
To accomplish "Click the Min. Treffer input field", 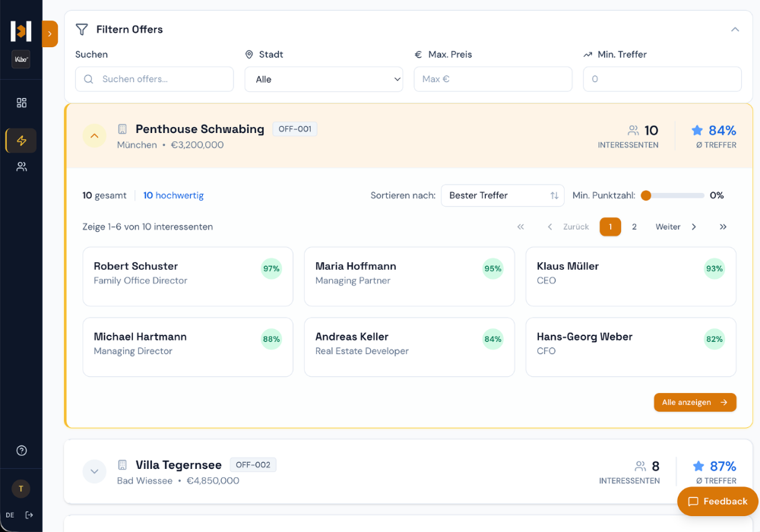I will point(662,79).
